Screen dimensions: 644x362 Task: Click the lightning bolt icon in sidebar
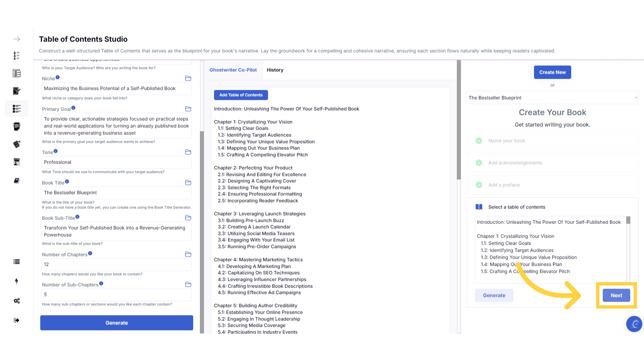pos(17,281)
